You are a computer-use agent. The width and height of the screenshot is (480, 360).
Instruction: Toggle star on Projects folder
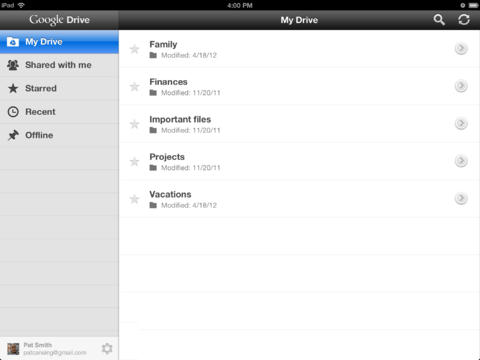point(134,162)
